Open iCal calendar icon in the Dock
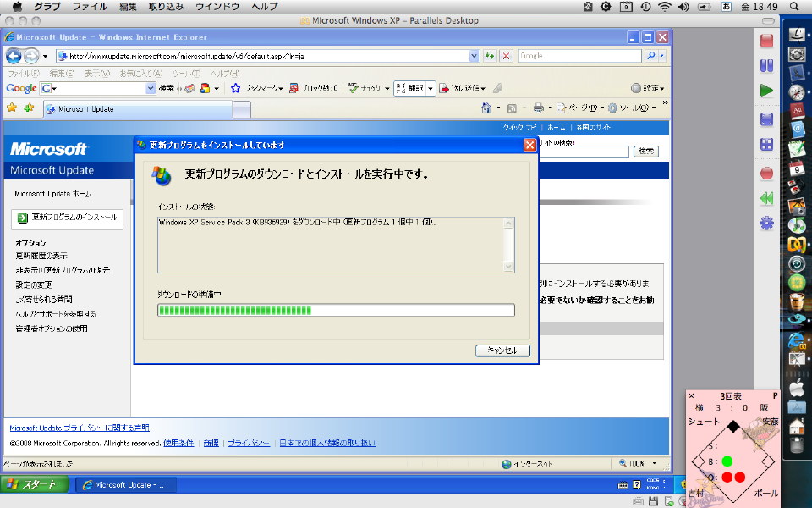812x508 pixels. pyautogui.click(x=797, y=167)
